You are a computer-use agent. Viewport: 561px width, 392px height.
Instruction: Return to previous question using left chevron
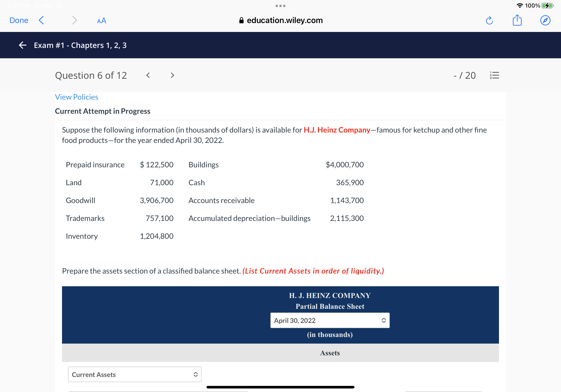[x=148, y=75]
